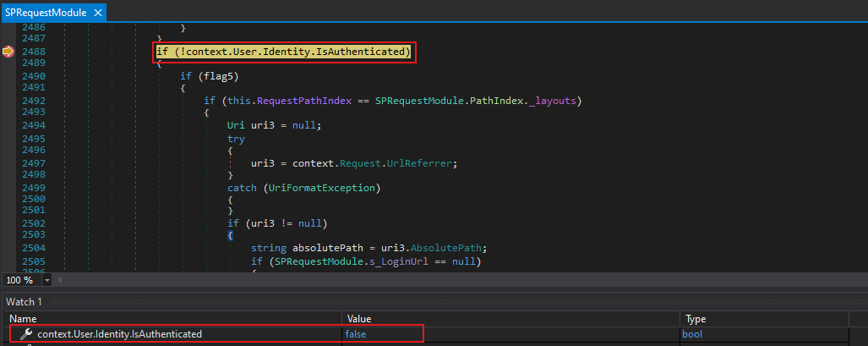Click line number 2504 in the gutter
The height and width of the screenshot is (346, 868).
[x=34, y=248]
